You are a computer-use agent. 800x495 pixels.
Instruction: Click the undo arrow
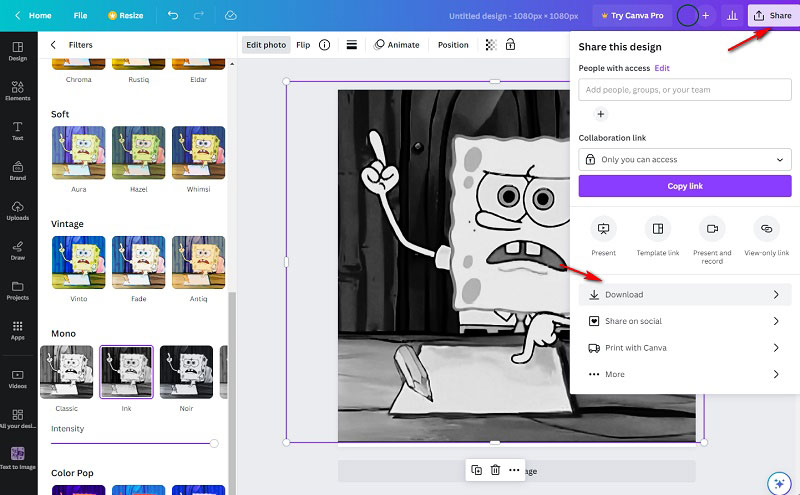pos(173,15)
